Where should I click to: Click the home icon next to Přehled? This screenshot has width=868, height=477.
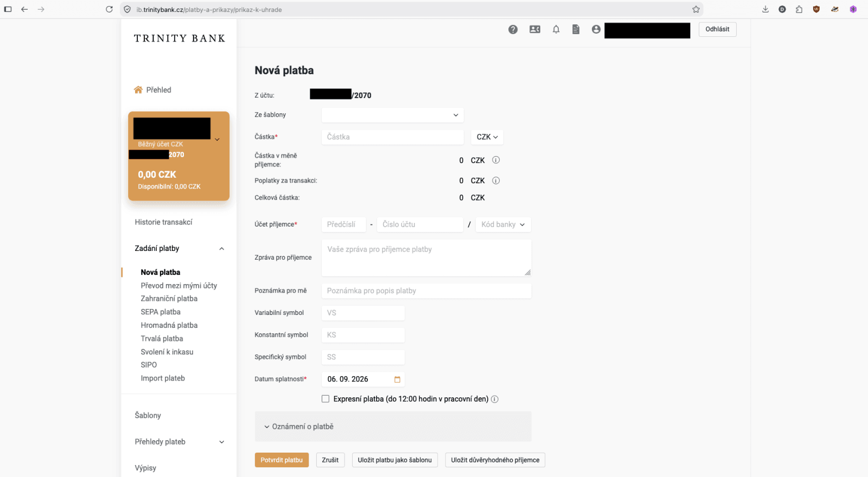[138, 90]
